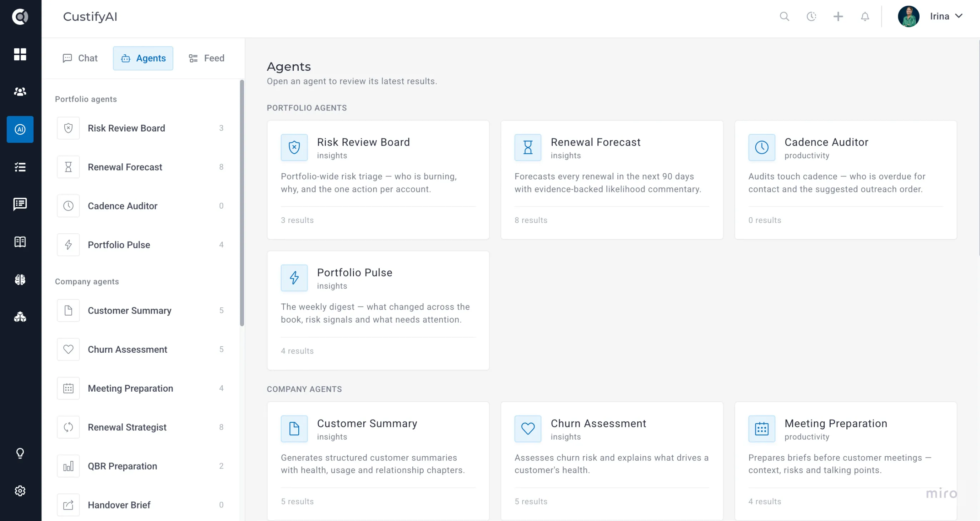Select Renewal Strategist in the agent list
980x521 pixels.
[x=141, y=427]
